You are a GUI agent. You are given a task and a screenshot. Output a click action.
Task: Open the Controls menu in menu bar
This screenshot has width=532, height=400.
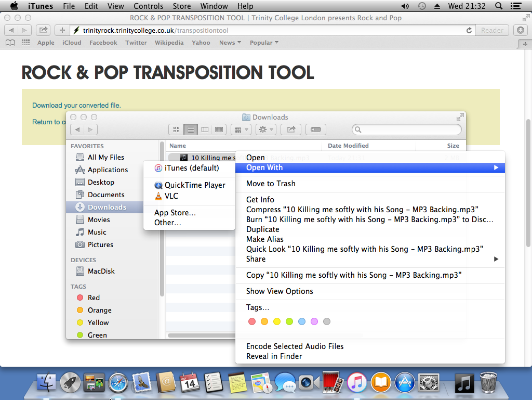click(x=148, y=6)
